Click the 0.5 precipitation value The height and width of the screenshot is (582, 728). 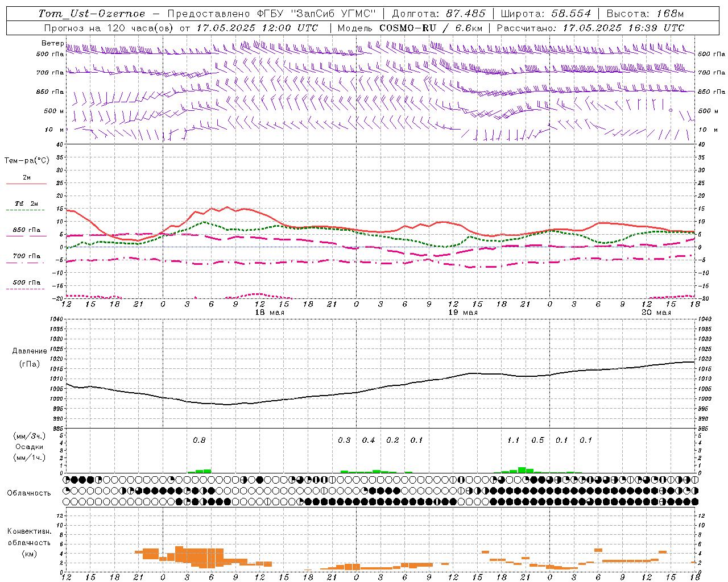pos(537,440)
